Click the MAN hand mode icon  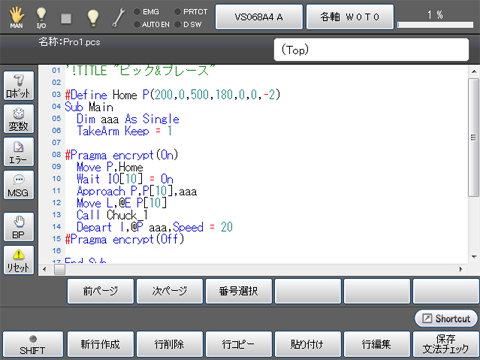coord(16,17)
